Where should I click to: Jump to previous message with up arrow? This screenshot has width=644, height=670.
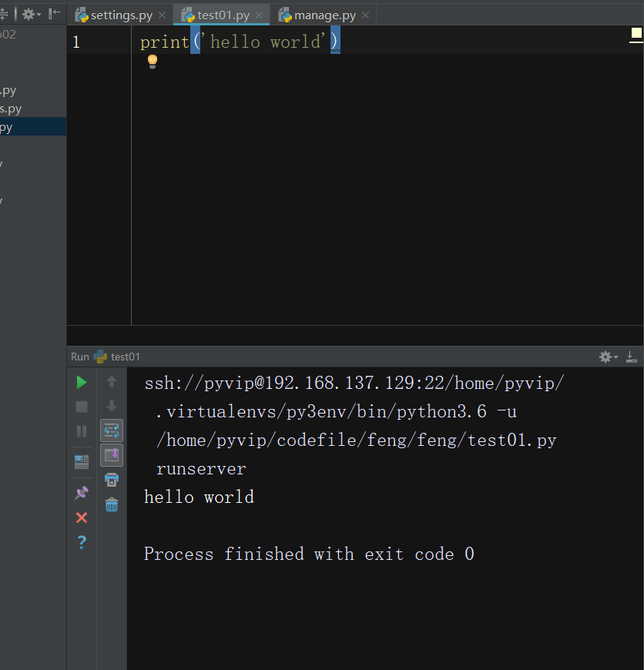tap(111, 381)
